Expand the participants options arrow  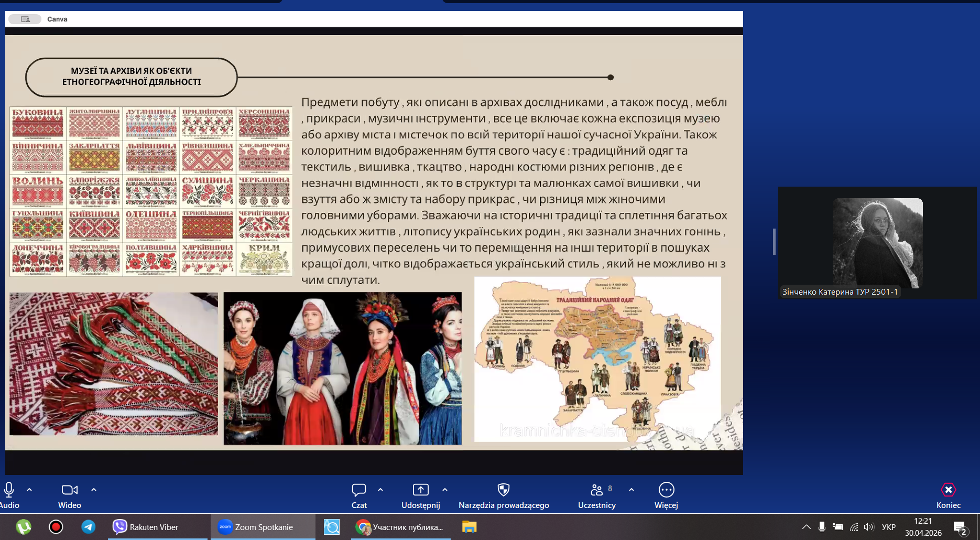pyautogui.click(x=631, y=490)
